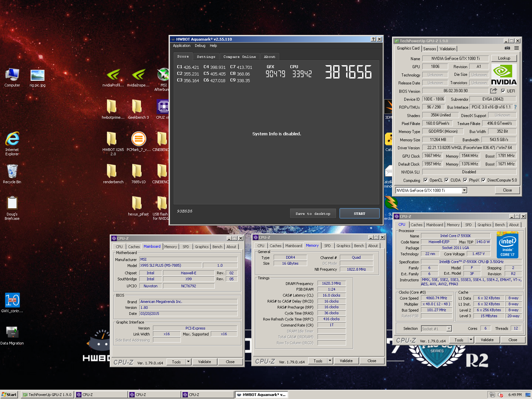The image size is (532, 399).
Task: Click the taskbar clock showing 6:49 PM
Action: (515, 395)
